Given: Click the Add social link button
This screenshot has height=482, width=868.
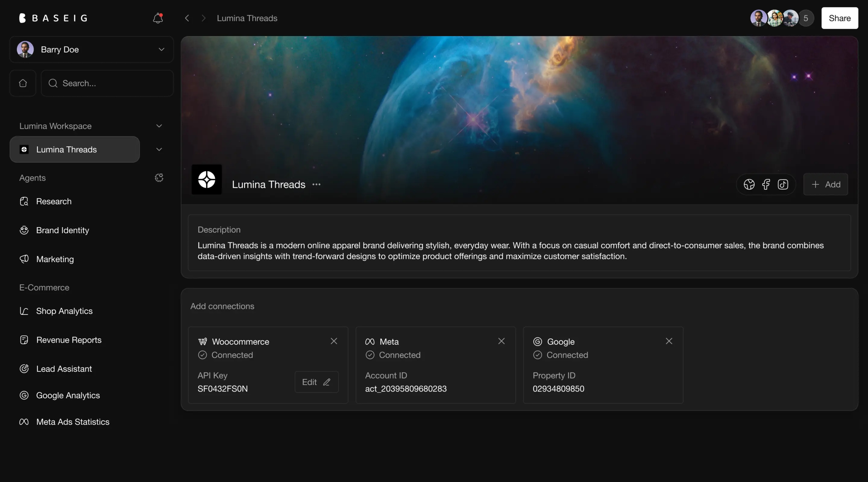Looking at the screenshot, I should (826, 184).
